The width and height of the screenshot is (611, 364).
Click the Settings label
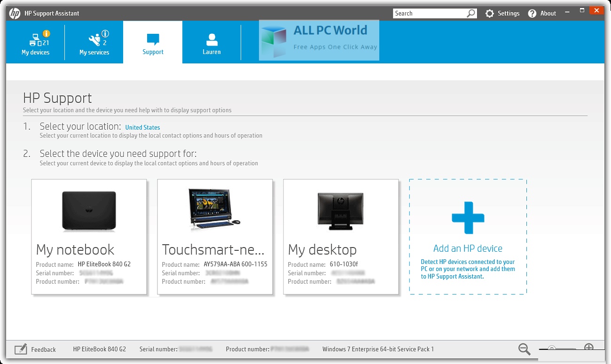click(x=509, y=14)
